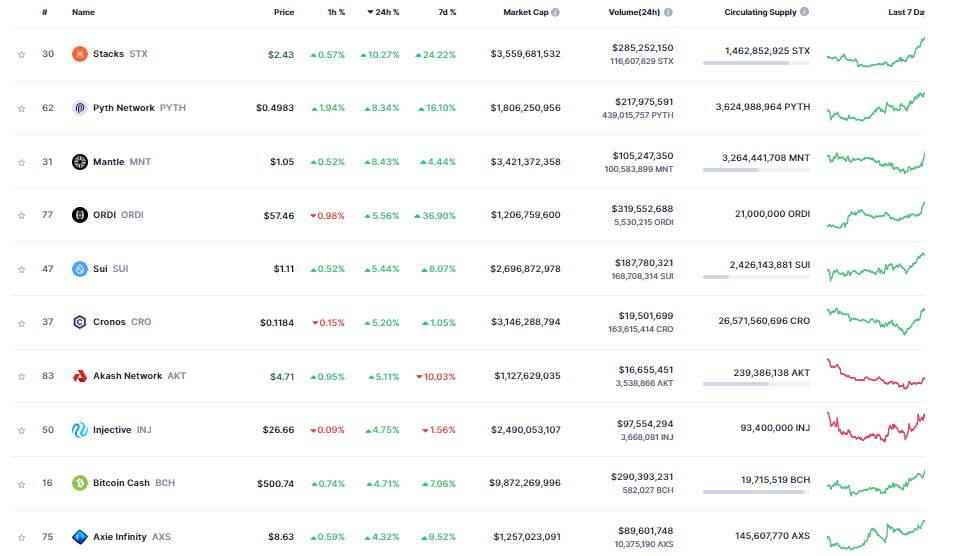The height and width of the screenshot is (556, 953).
Task: Click Sui circulating supply progress bar
Action: coord(756,277)
